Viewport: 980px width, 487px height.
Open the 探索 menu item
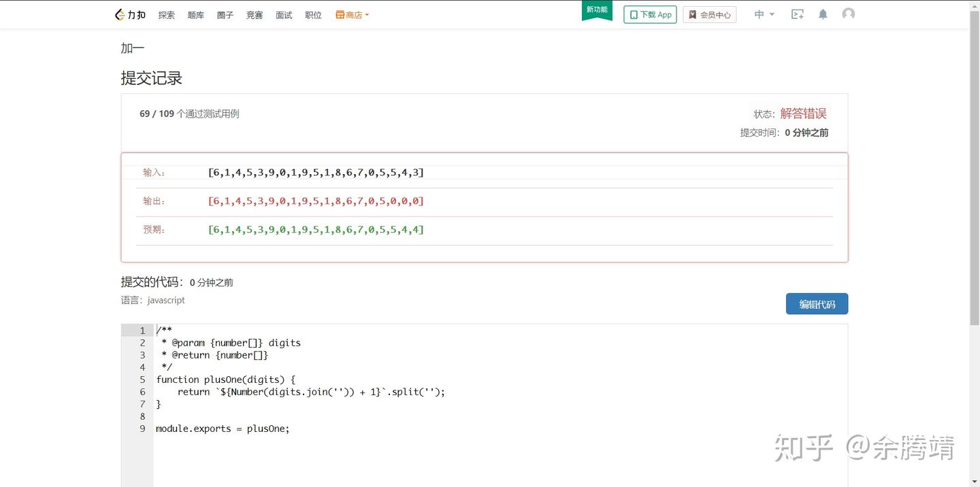point(167,15)
